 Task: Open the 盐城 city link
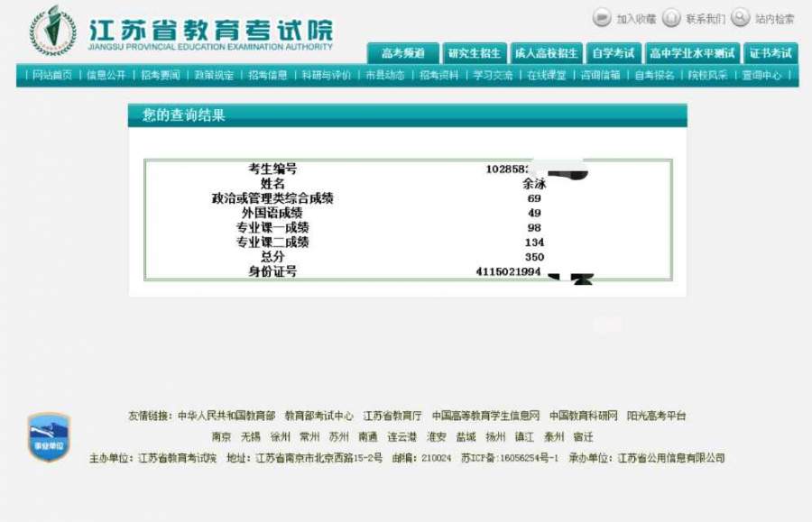(x=466, y=436)
